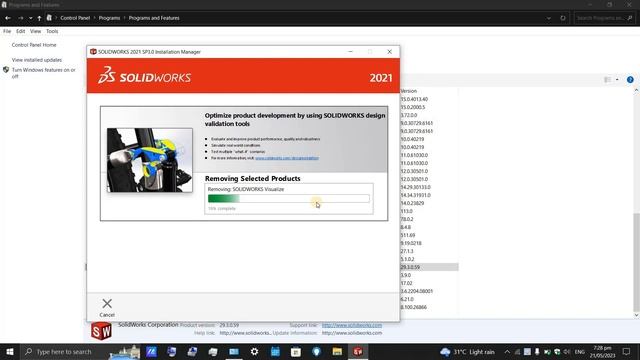Cancel the SOLIDWORKS removal
The width and height of the screenshot is (640, 360).
coord(107,307)
